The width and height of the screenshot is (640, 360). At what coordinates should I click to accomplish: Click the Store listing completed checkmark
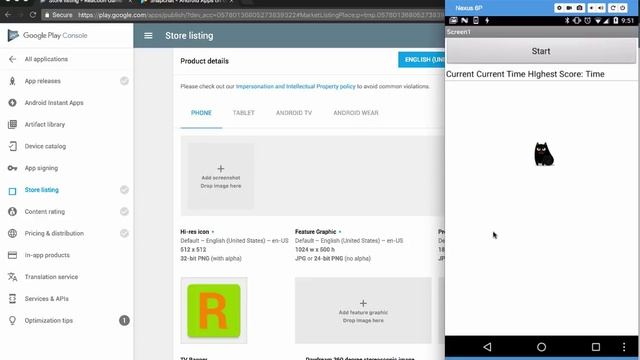click(x=124, y=190)
